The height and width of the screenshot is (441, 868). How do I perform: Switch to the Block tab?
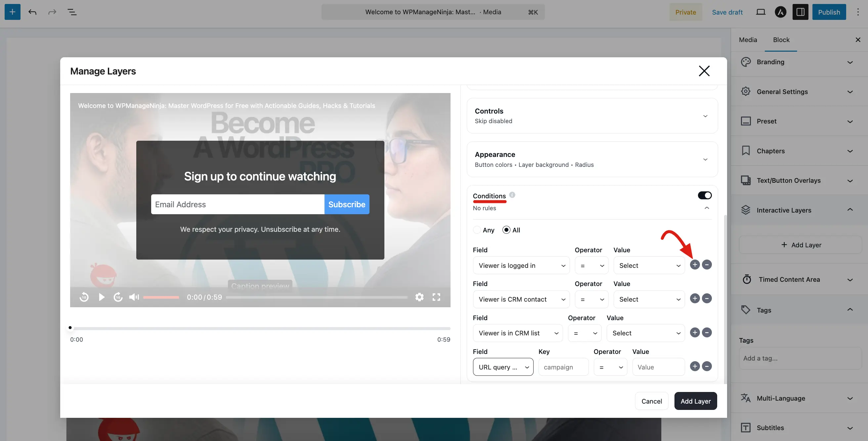tap(781, 40)
